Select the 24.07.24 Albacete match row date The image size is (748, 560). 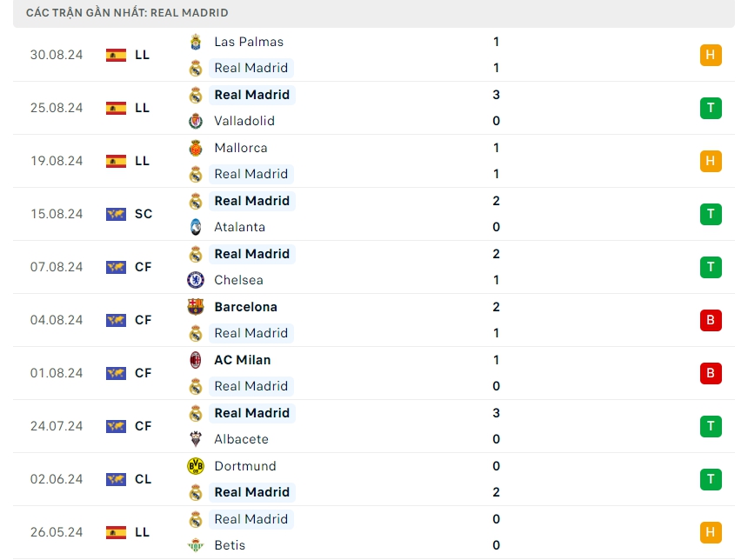(57, 426)
